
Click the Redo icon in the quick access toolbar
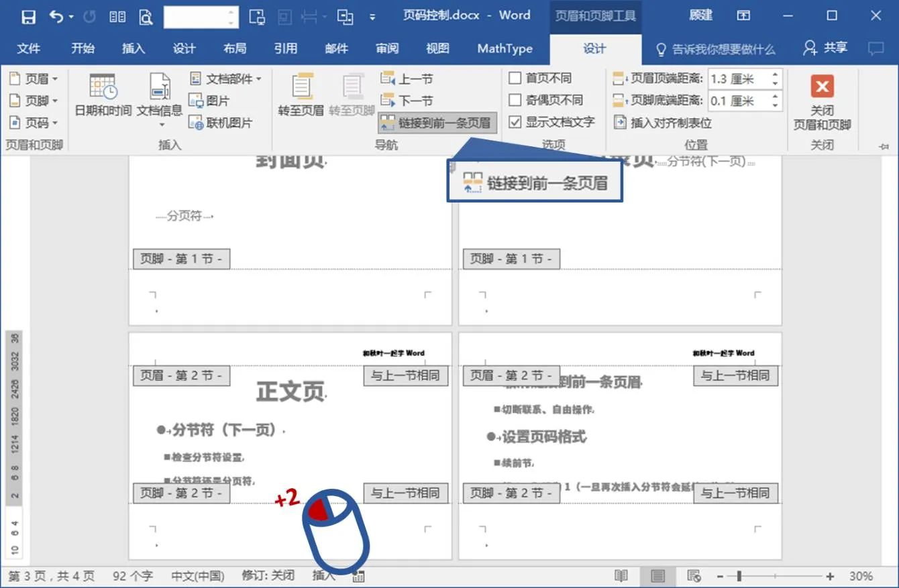[90, 17]
